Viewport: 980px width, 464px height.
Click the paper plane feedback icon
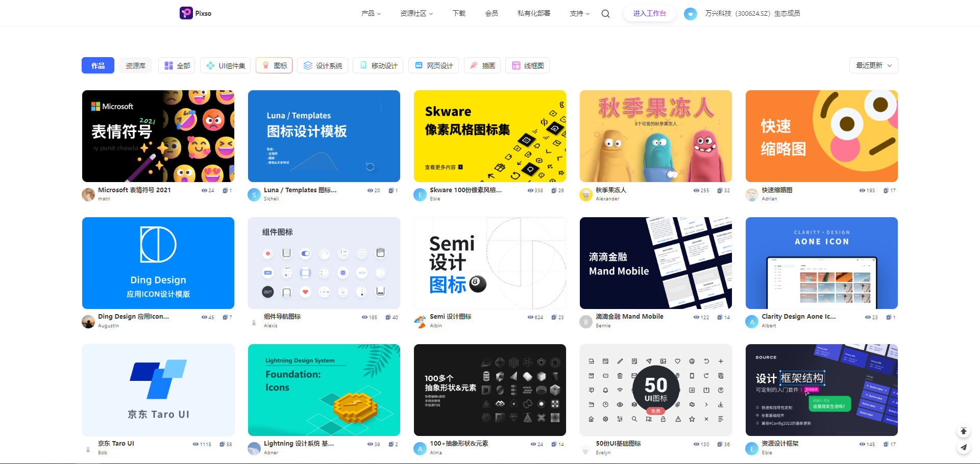point(964,448)
